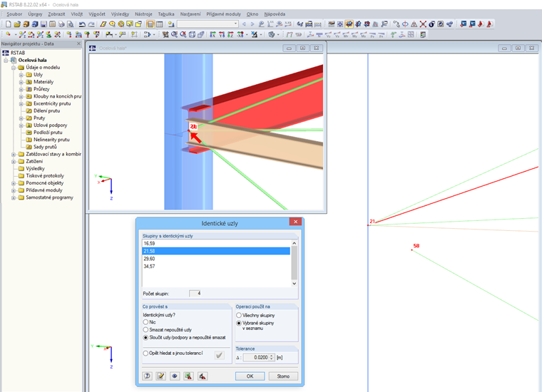
Task: Expand the Přídavné moduly tree node
Action: tap(14, 190)
